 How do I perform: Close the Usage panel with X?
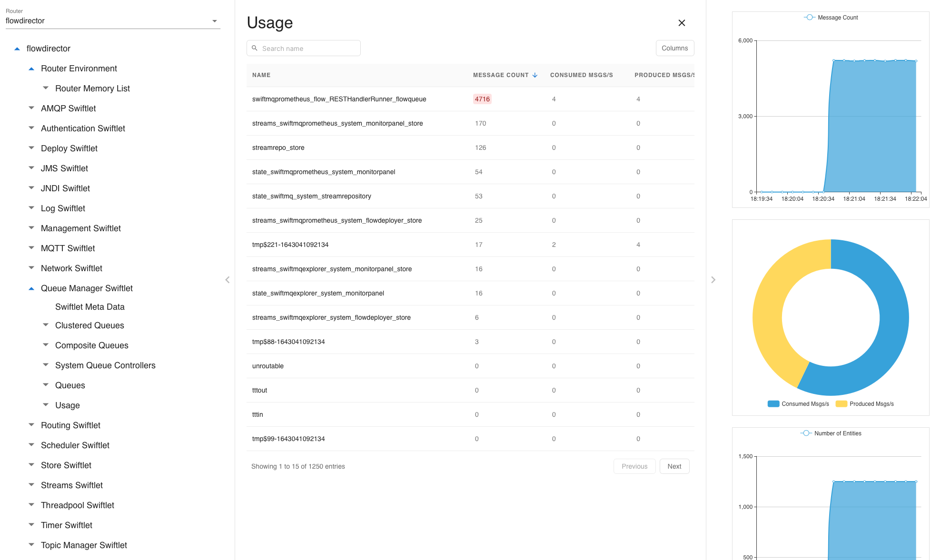pos(682,23)
